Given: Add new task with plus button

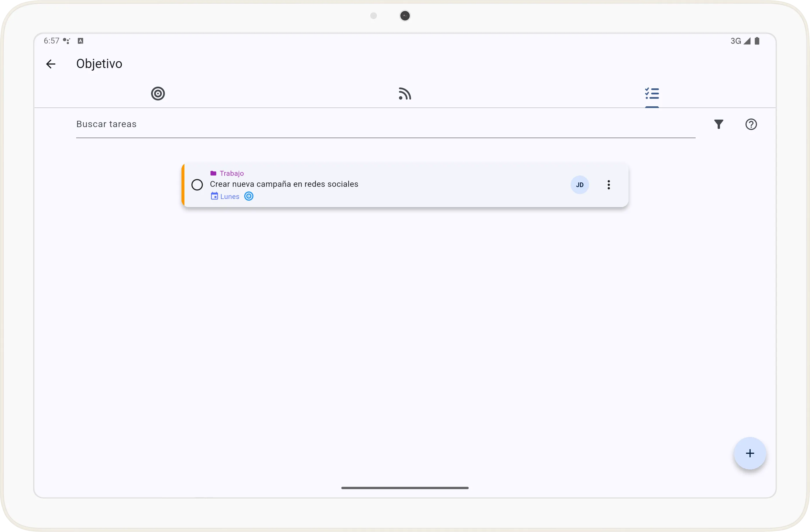Looking at the screenshot, I should click(x=750, y=453).
